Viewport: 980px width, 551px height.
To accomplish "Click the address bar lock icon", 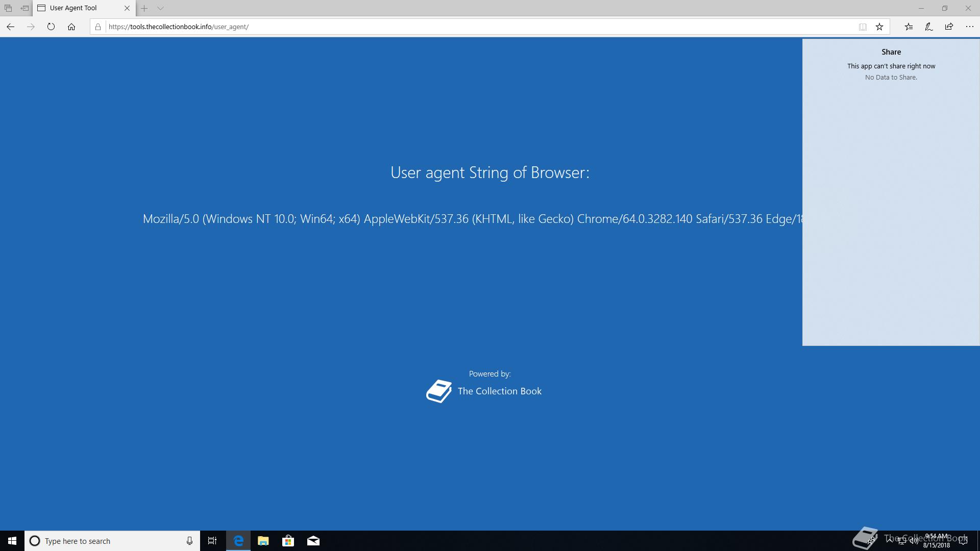I will click(x=98, y=27).
